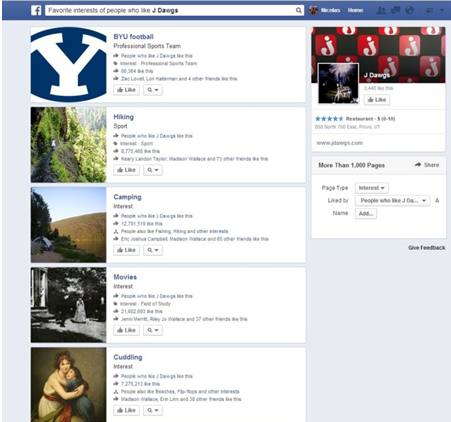The height and width of the screenshot is (422, 451).
Task: Open Liked by 'People who like J Da...' dropdown
Action: click(x=392, y=201)
